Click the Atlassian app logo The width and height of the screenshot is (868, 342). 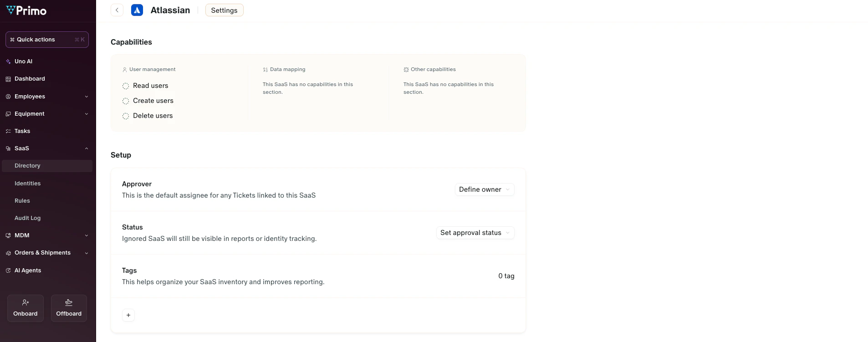click(137, 10)
